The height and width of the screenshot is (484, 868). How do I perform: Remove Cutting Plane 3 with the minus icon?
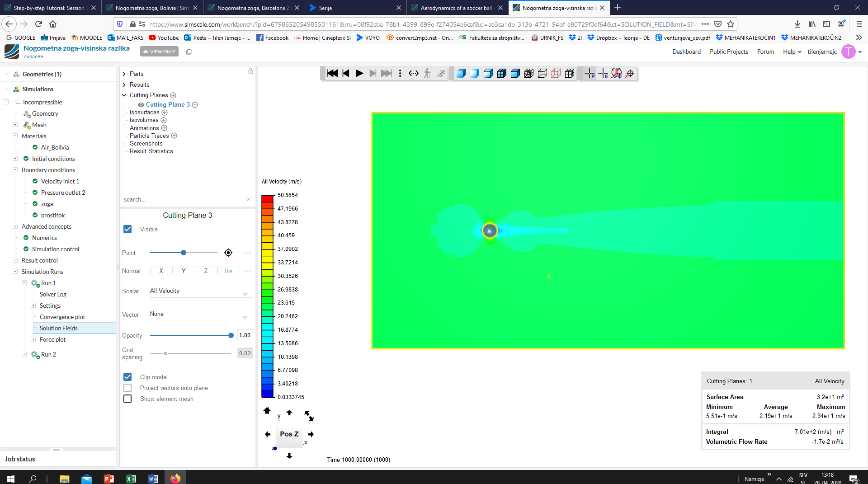click(x=195, y=105)
